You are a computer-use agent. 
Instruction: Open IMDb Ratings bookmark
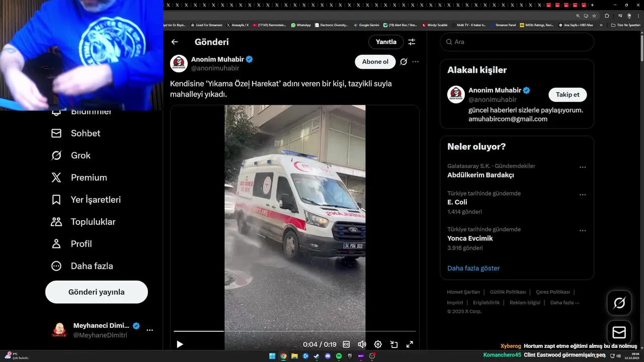[x=536, y=25]
